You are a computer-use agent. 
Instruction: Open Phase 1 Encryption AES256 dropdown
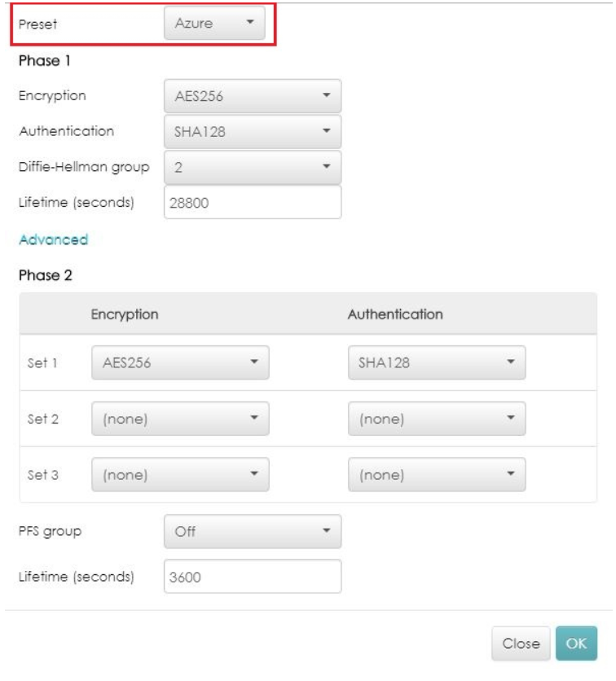253,96
